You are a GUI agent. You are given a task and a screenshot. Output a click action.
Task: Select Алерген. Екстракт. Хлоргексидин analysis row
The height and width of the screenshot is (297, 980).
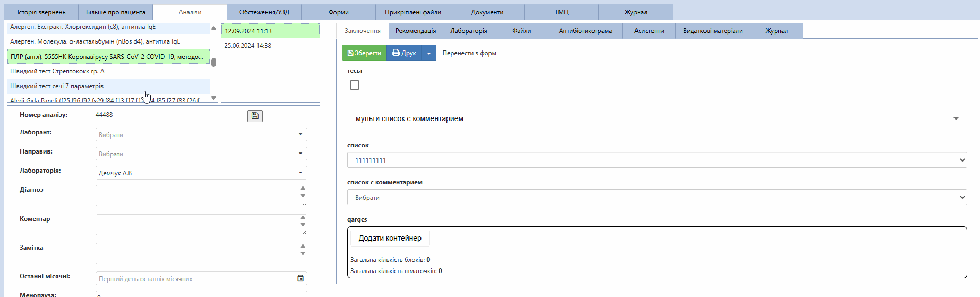point(108,27)
